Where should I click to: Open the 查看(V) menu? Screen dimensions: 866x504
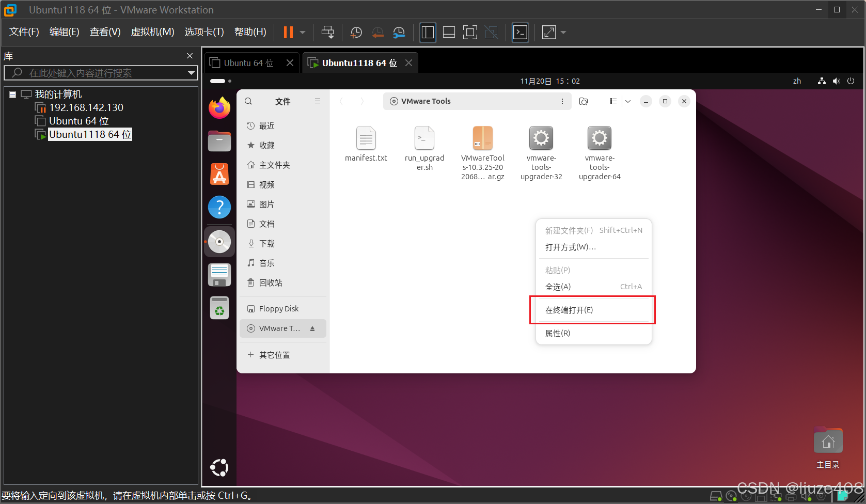coord(105,32)
